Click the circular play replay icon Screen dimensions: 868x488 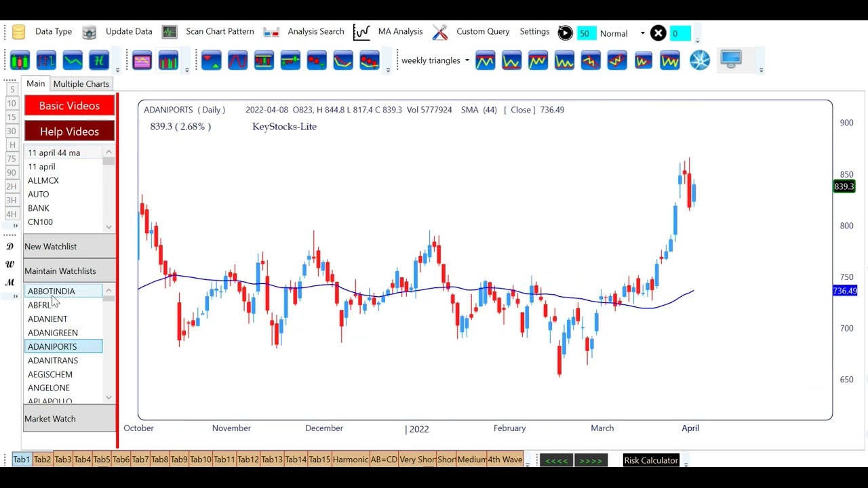[565, 33]
